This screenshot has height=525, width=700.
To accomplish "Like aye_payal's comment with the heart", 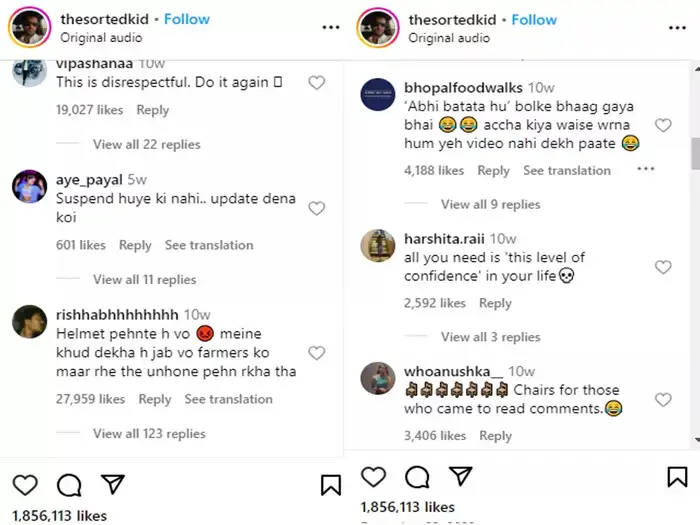I will click(316, 208).
